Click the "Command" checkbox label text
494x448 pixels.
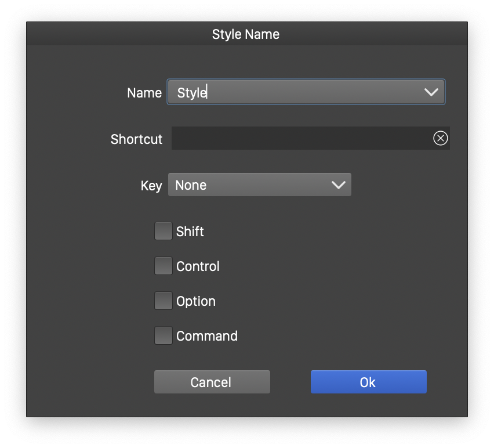[x=206, y=336]
